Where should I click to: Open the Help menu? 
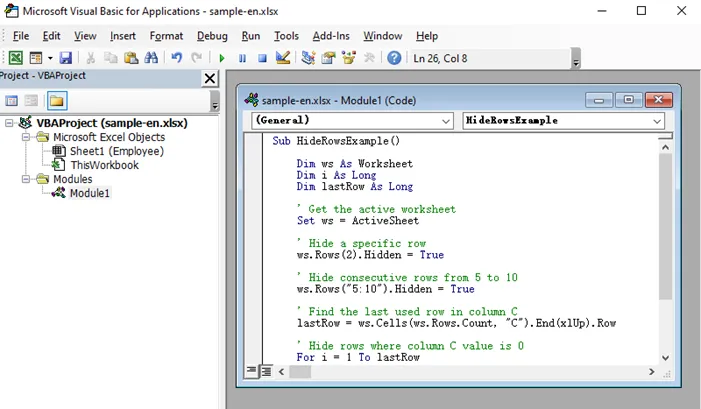427,36
